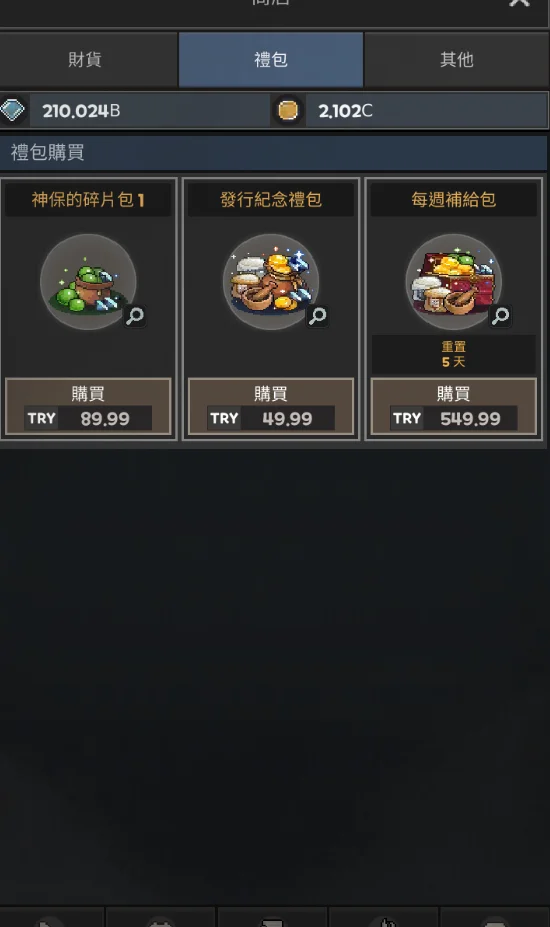The image size is (550, 927).
Task: Select the red treasure chest image
Action: click(454, 281)
